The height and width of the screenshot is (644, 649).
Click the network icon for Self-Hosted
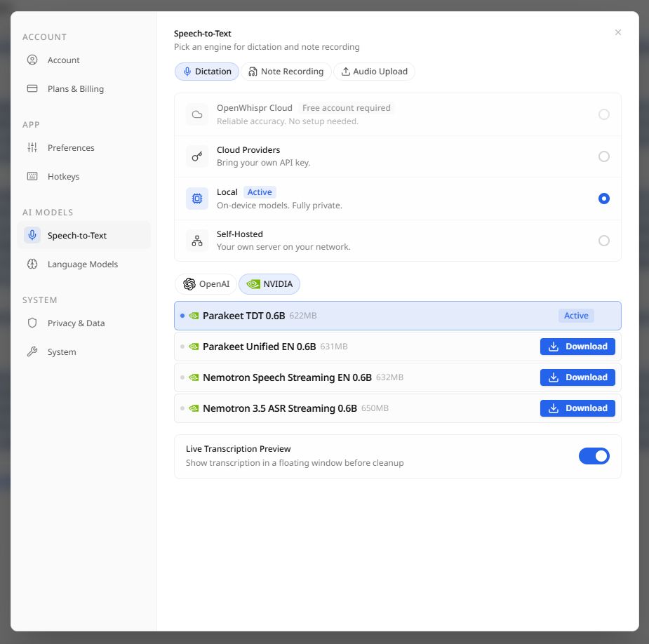coord(197,241)
